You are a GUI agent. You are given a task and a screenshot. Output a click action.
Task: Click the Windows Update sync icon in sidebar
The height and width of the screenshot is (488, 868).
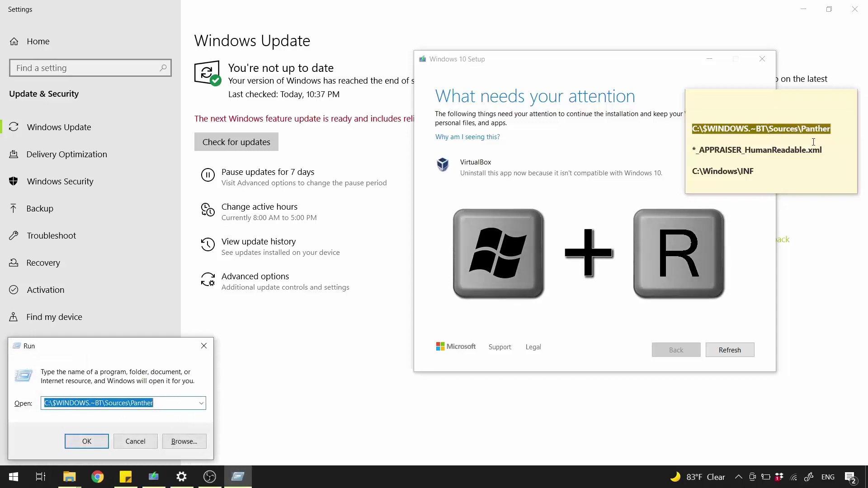[x=14, y=127]
